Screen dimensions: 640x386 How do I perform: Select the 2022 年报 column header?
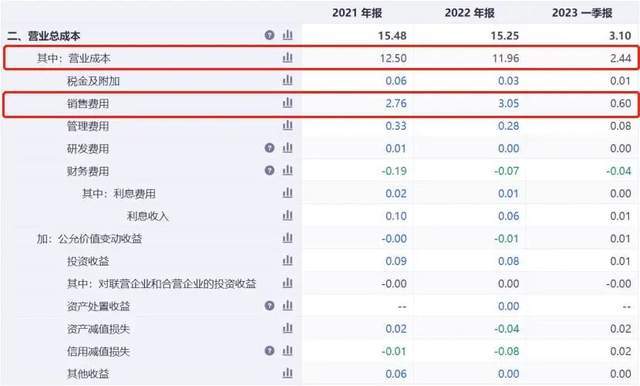470,13
